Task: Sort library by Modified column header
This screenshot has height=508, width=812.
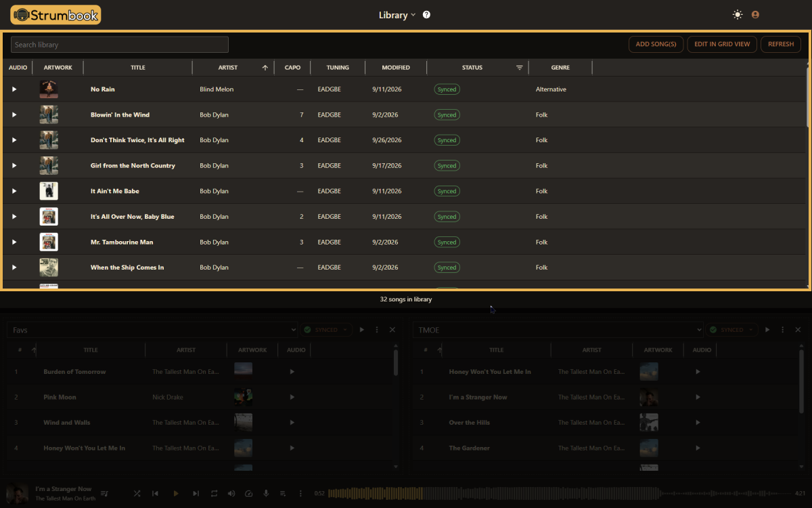Action: 396,68
